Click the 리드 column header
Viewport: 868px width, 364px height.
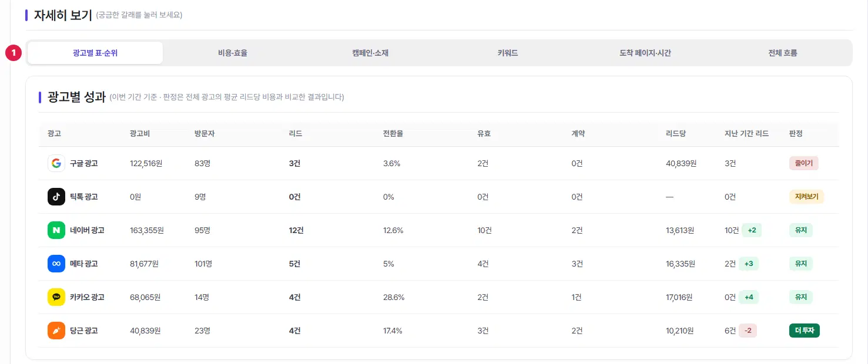pos(296,134)
